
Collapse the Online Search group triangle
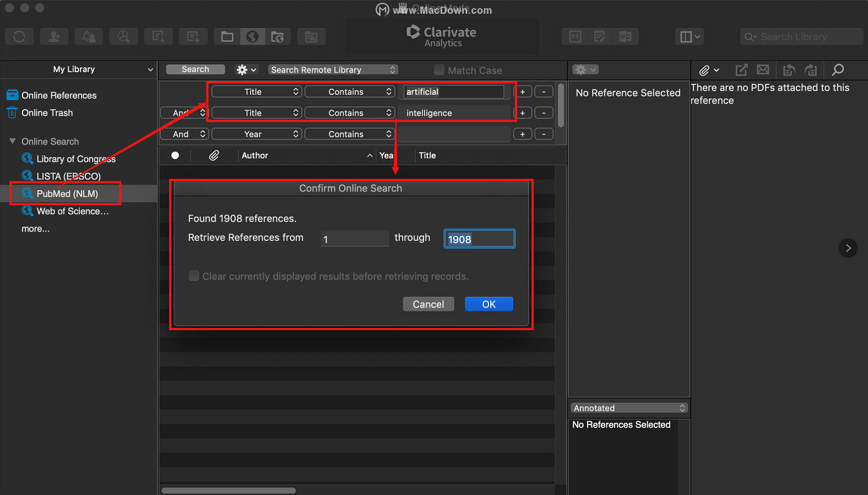(x=12, y=141)
